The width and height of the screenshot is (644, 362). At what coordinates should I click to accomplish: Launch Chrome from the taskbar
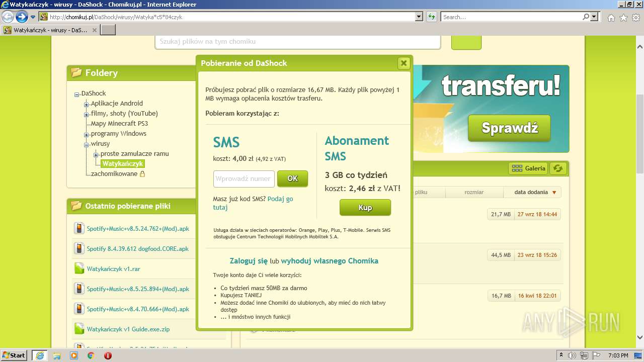click(91, 355)
